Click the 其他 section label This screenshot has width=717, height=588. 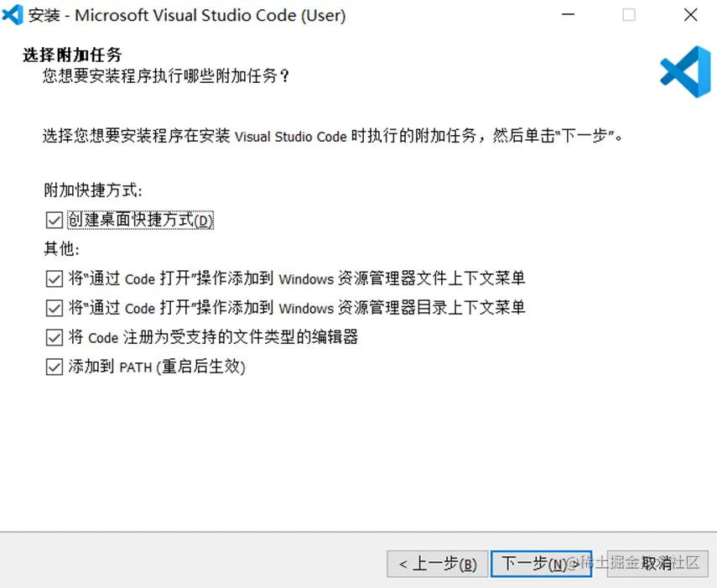[x=55, y=249]
